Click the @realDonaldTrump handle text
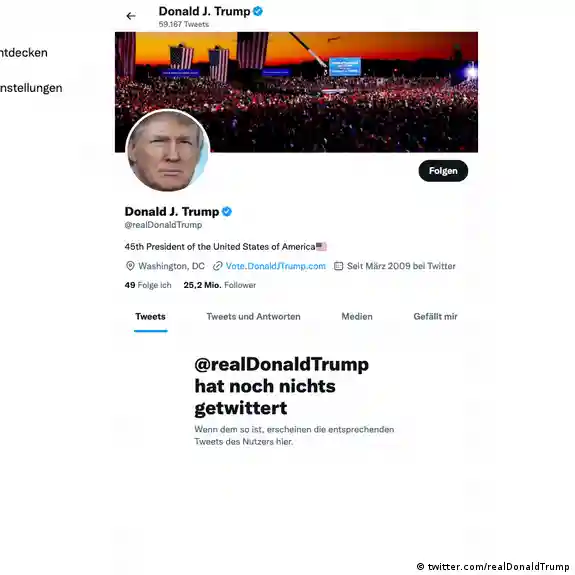The height and width of the screenshot is (575, 575). (163, 225)
